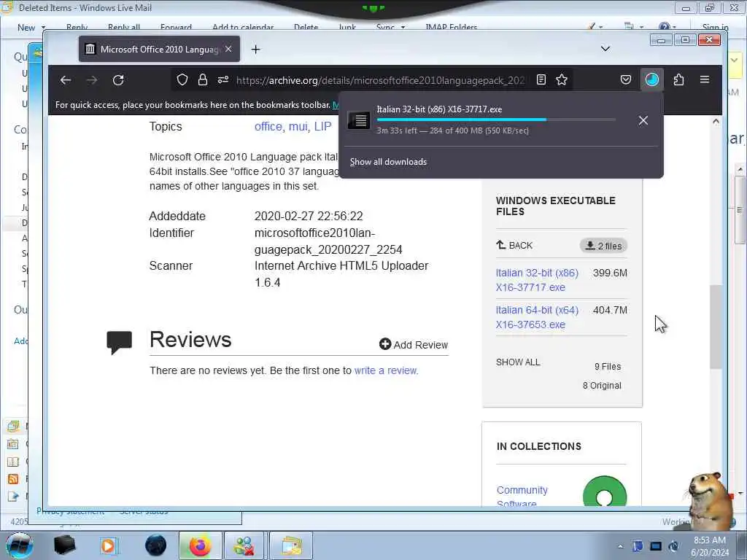
Task: Open Mail shortcut icon in Live Mail sidebar
Action: tap(13, 426)
